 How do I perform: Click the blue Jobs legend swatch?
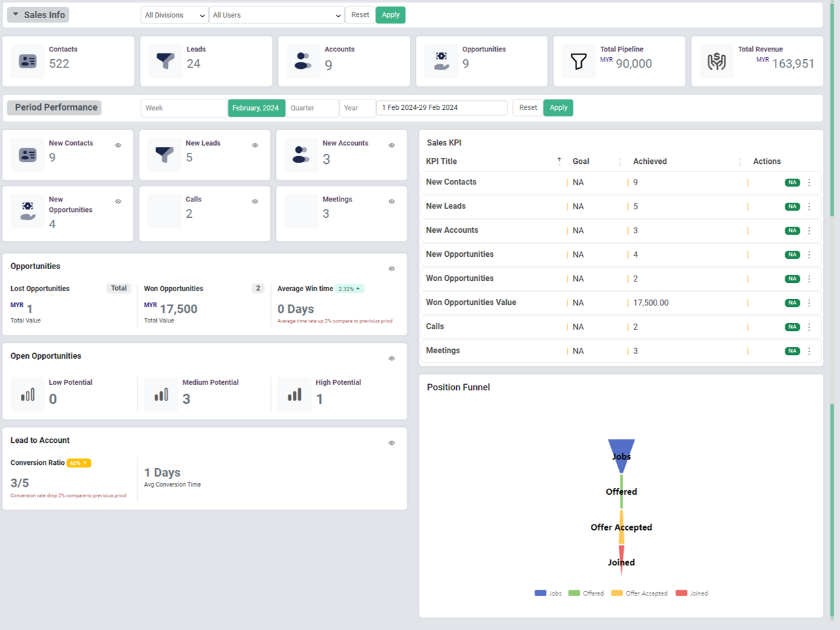[x=540, y=594]
